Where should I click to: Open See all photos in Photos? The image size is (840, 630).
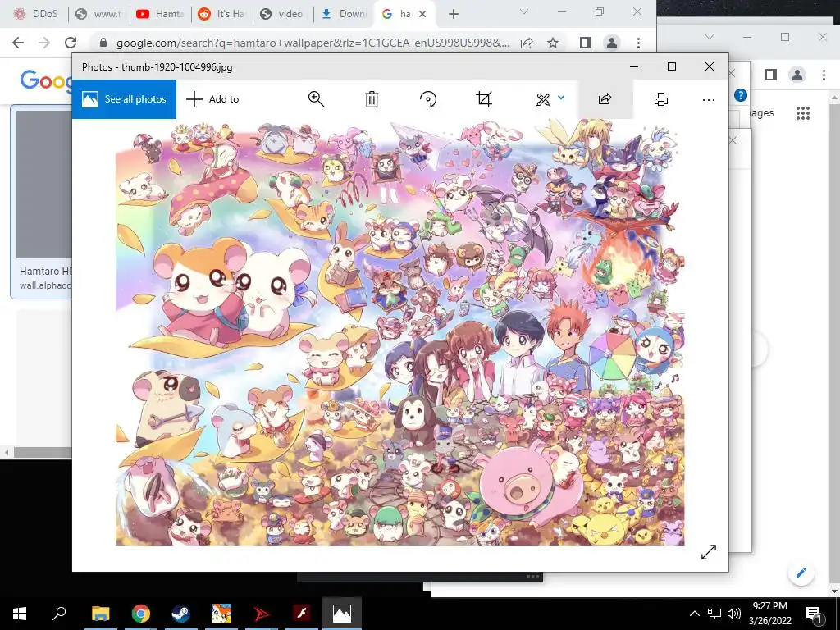[124, 99]
